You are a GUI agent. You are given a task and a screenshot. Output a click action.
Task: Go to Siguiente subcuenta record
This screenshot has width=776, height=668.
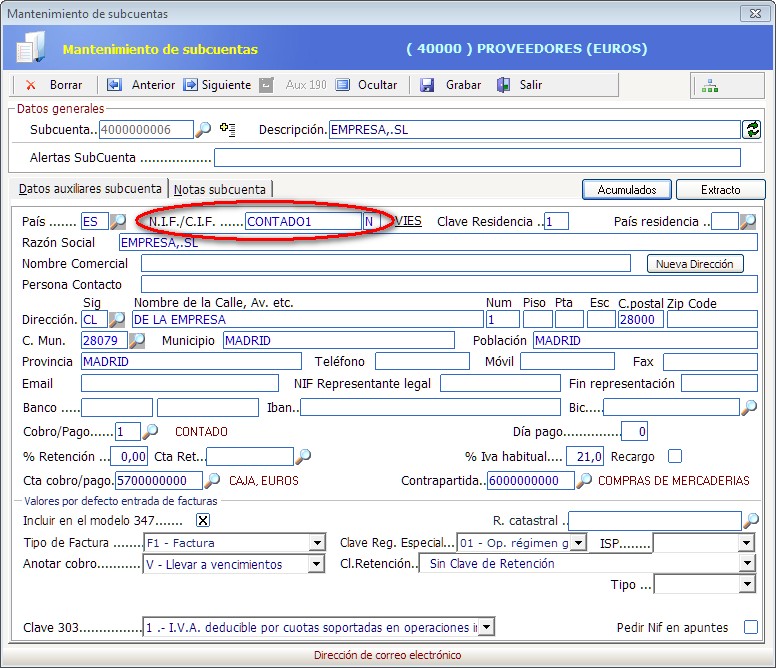click(x=190, y=85)
